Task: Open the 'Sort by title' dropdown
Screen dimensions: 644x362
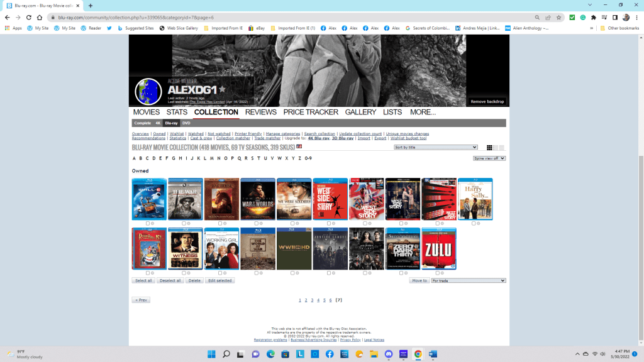Action: pos(436,147)
